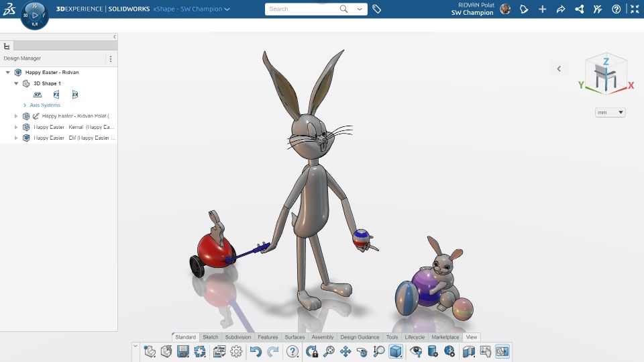Select the Rotate hand tool
The image size is (644, 362).
click(x=362, y=351)
